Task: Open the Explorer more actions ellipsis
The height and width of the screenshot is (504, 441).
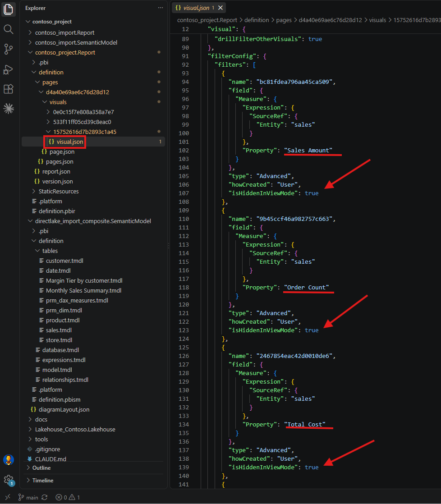Action: click(x=161, y=8)
